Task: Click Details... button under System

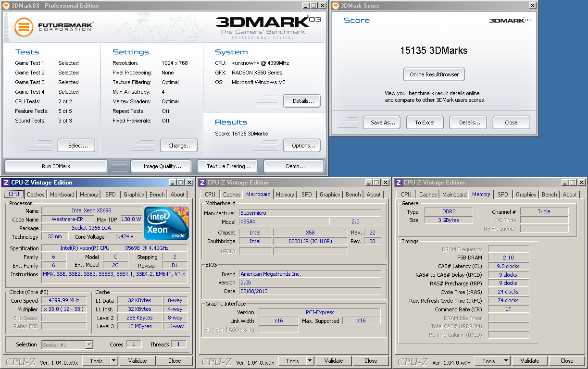Action: (x=301, y=101)
